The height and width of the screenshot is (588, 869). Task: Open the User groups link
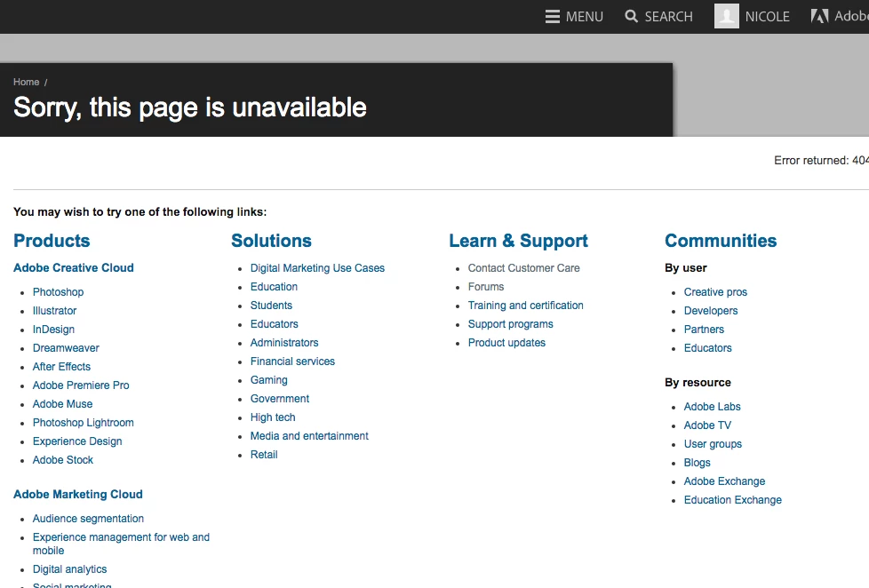click(713, 444)
